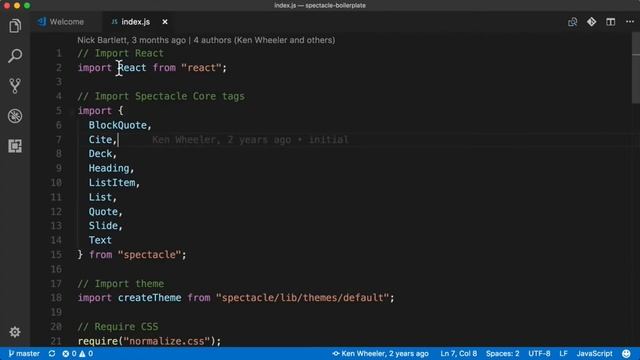
Task: Click the "normalize.css" string on line 21
Action: 167,341
